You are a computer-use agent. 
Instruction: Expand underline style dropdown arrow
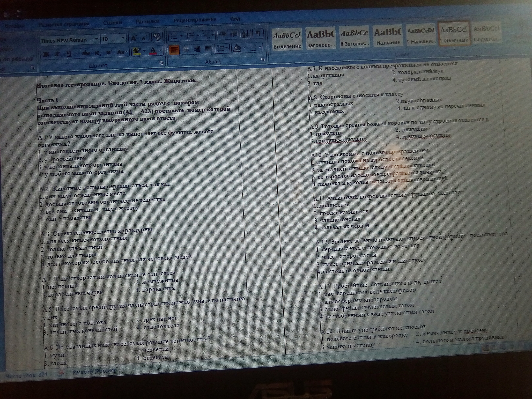point(77,53)
